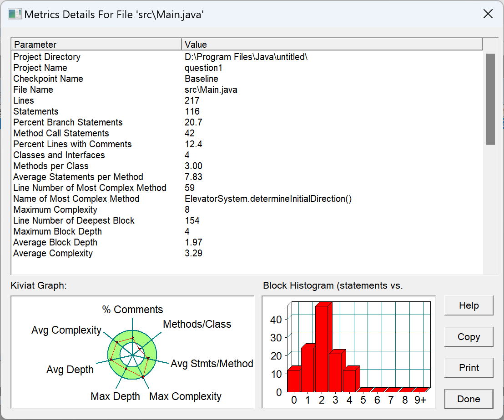
Task: Click the % Comments axis label
Action: [x=132, y=309]
